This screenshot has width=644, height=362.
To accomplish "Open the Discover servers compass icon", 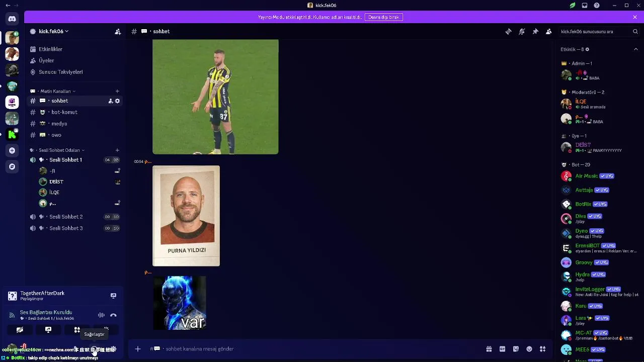I will (x=12, y=166).
